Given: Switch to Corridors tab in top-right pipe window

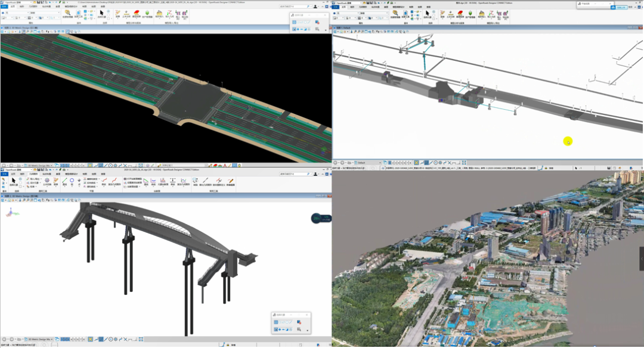Looking at the screenshot, I should tap(386, 7).
